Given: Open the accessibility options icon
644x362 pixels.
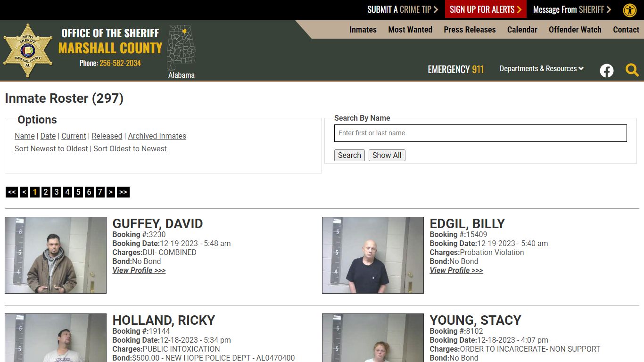Looking at the screenshot, I should [x=630, y=10].
